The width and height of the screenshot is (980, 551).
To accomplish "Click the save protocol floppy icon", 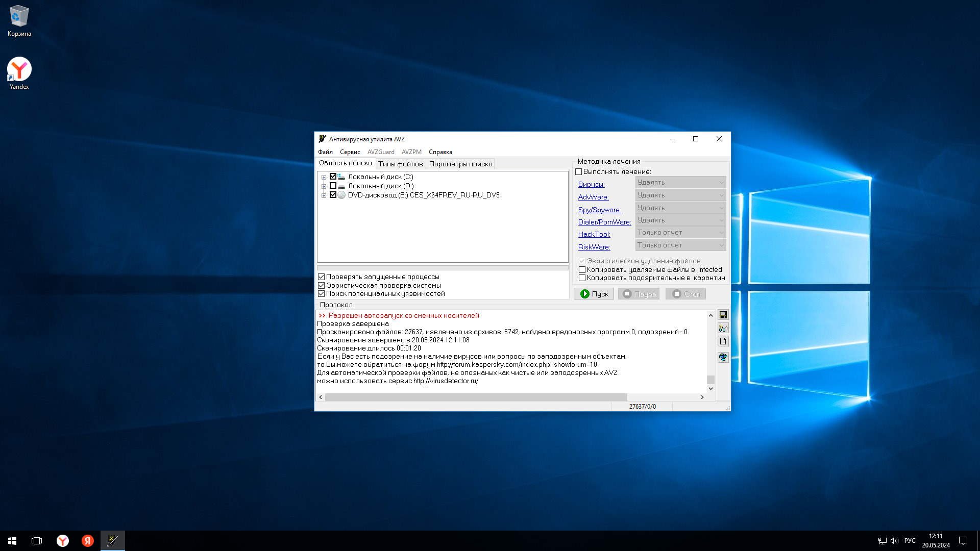I will pos(723,315).
